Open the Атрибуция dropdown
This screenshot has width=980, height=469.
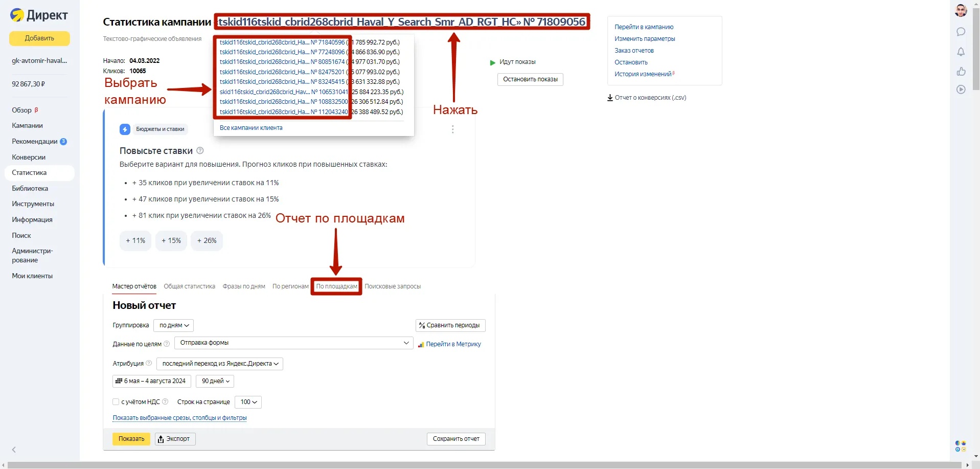point(219,364)
